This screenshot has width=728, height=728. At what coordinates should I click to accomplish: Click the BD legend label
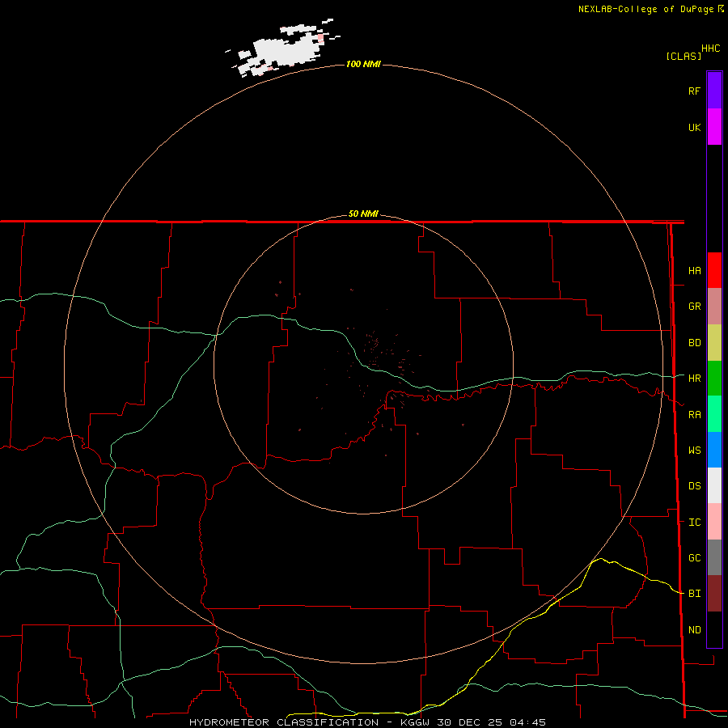point(694,343)
